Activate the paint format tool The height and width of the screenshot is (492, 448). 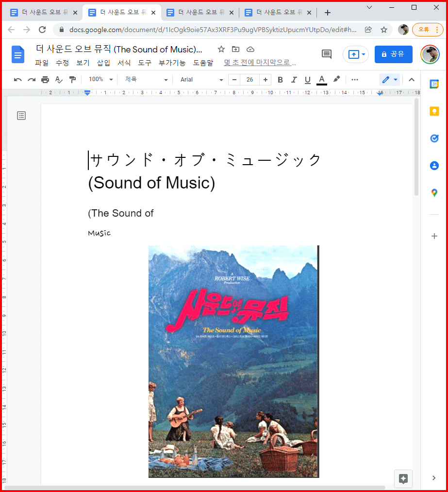click(x=72, y=80)
